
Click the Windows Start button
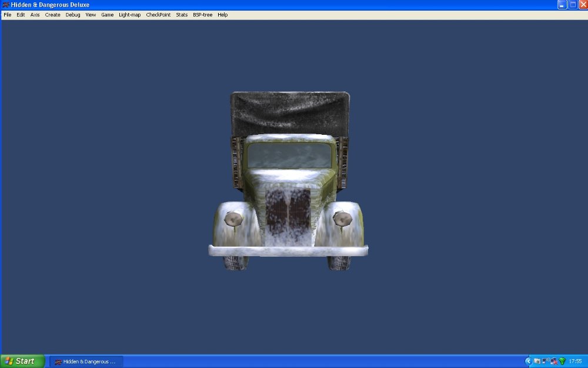[x=22, y=361]
